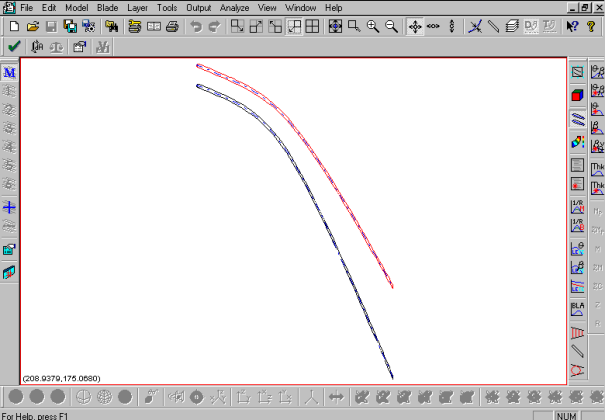The image size is (605, 420).
Task: Click the red striped throat area icon
Action: click(577, 332)
